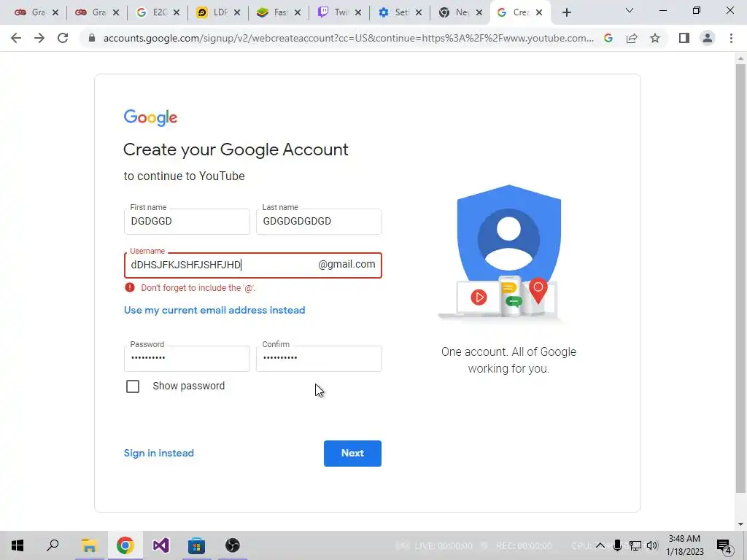The height and width of the screenshot is (560, 747).
Task: Switch to the Twitch tab
Action: 333,13
